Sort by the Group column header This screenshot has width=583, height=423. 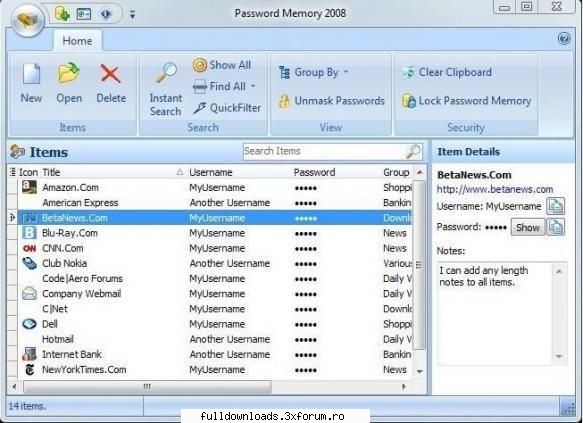[397, 172]
